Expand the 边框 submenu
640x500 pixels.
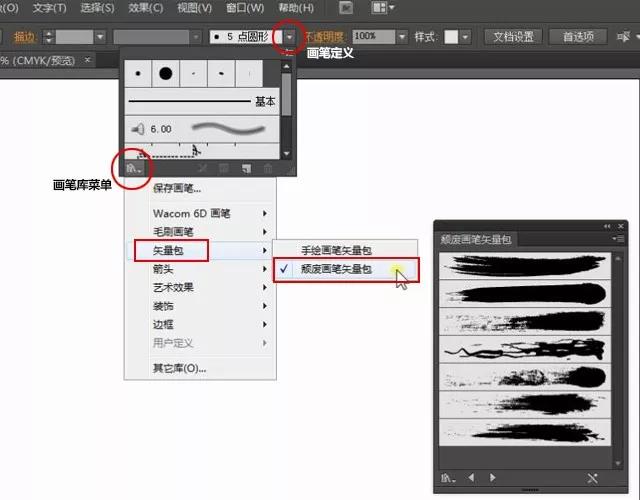(265, 324)
